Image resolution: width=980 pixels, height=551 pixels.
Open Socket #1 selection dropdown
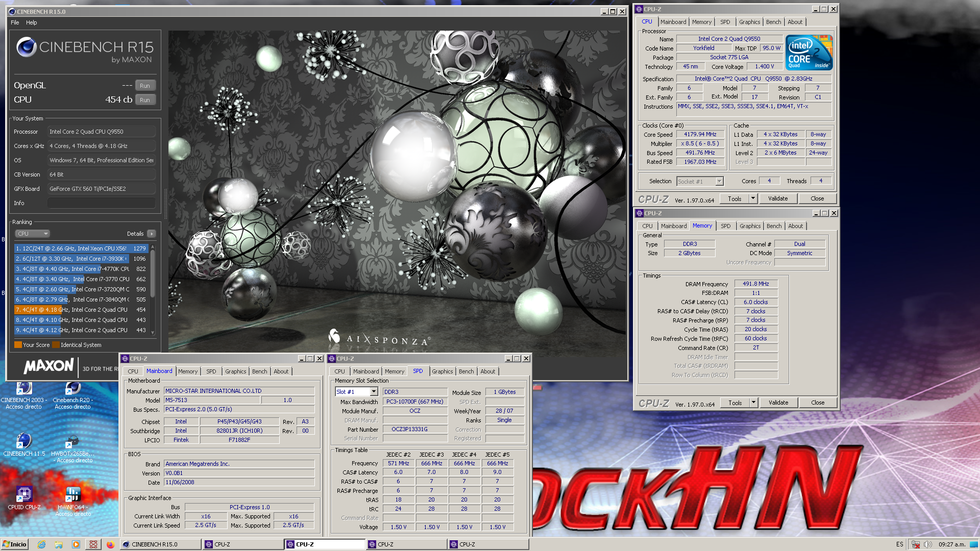point(700,181)
